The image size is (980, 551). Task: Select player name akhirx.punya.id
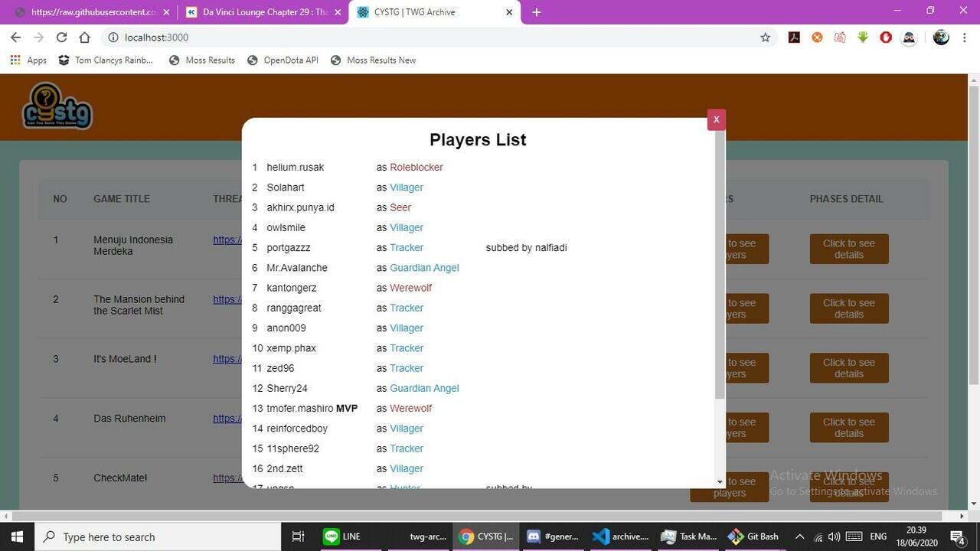click(x=301, y=207)
